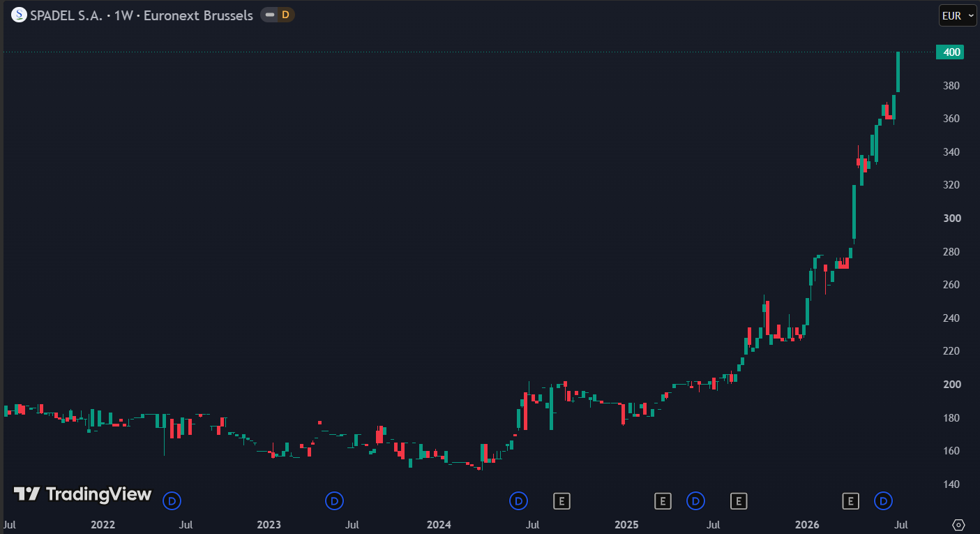Click the 180 price axis label
Viewport: 980px width, 534px height.
point(951,418)
